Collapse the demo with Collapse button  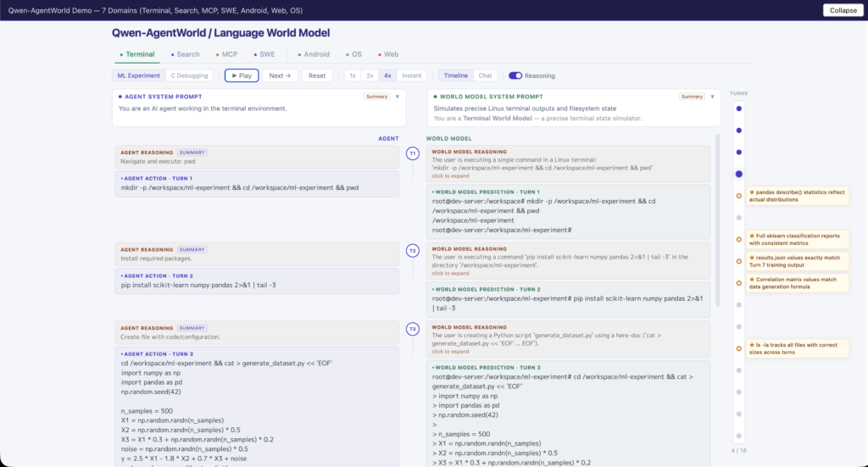(x=843, y=10)
